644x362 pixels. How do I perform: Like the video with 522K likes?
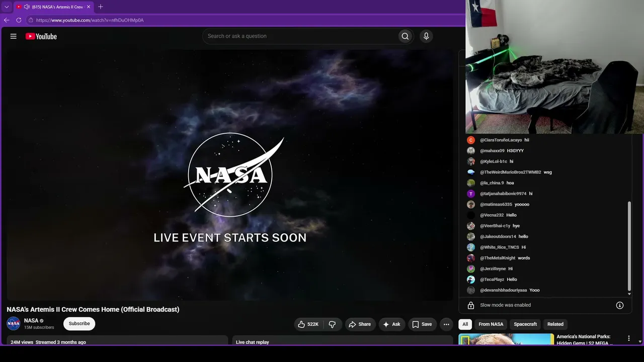click(308, 324)
